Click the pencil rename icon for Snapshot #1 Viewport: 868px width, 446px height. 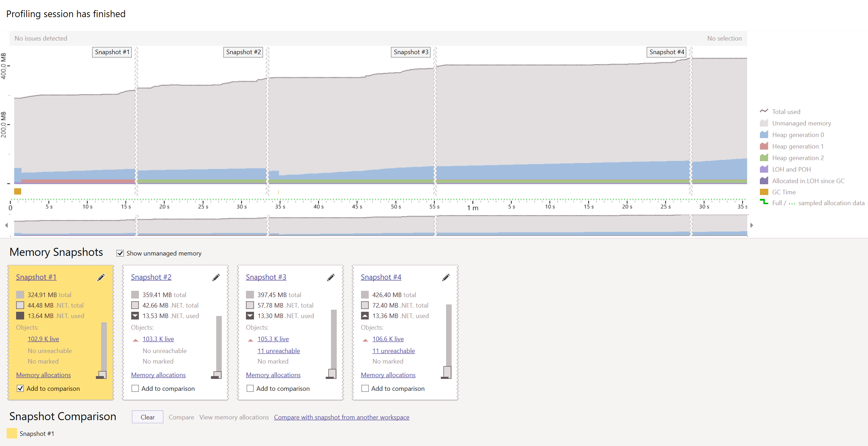[101, 278]
